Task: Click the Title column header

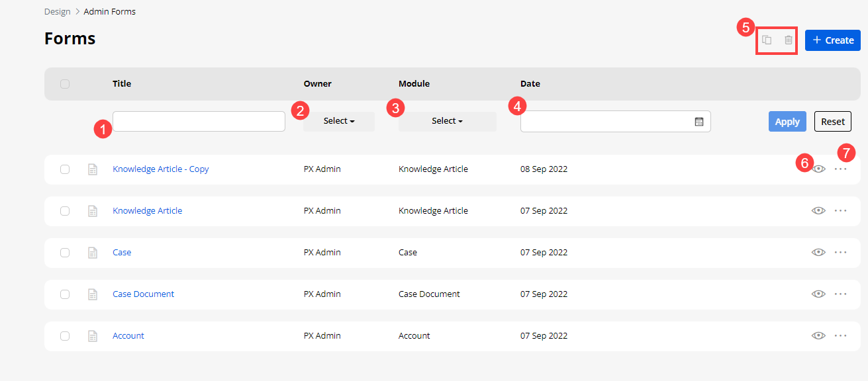Action: [x=122, y=84]
